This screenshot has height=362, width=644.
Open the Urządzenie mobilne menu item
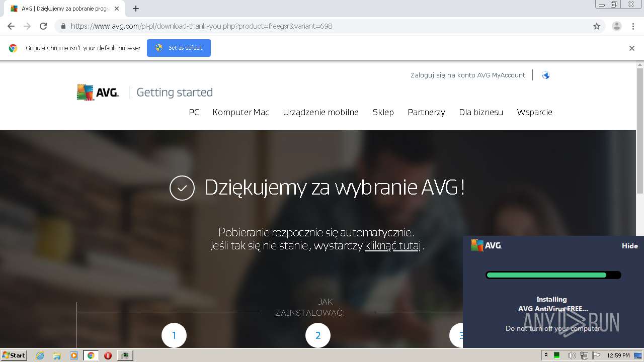321,112
